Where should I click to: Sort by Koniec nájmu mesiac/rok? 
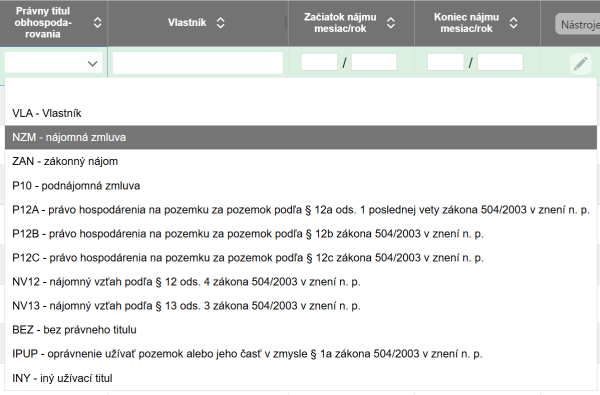[x=514, y=23]
